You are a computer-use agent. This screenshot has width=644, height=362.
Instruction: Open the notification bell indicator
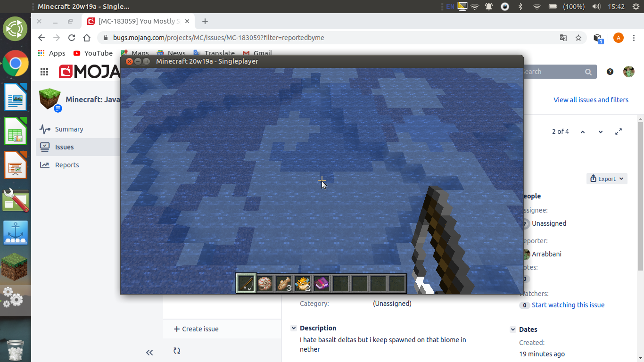pos(489,7)
